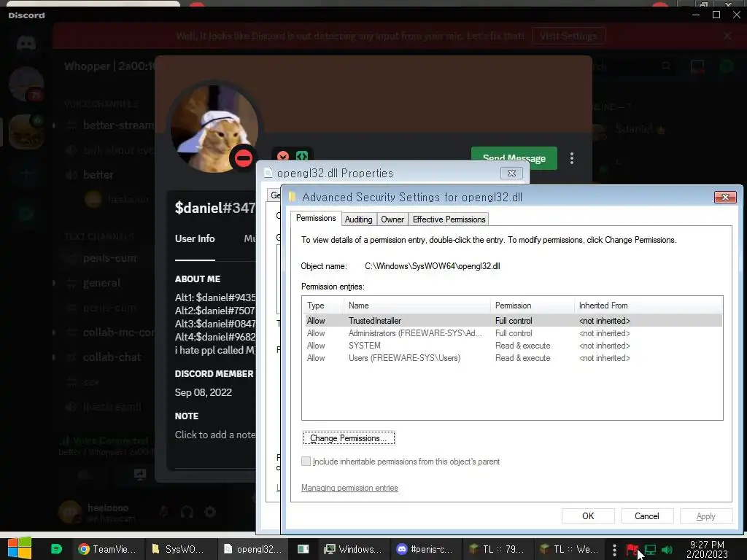Select the SYSTEM permission entry
The image size is (747, 560).
click(x=512, y=346)
